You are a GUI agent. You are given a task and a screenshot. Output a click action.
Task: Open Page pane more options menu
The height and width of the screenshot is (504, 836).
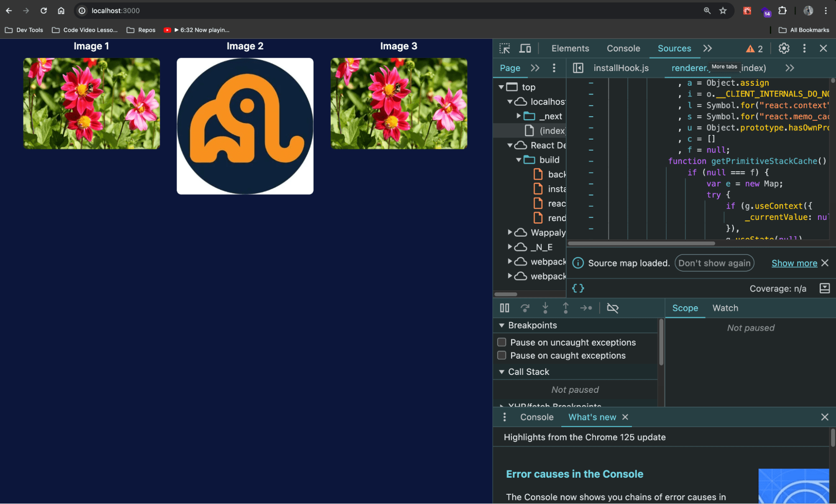tap(554, 68)
